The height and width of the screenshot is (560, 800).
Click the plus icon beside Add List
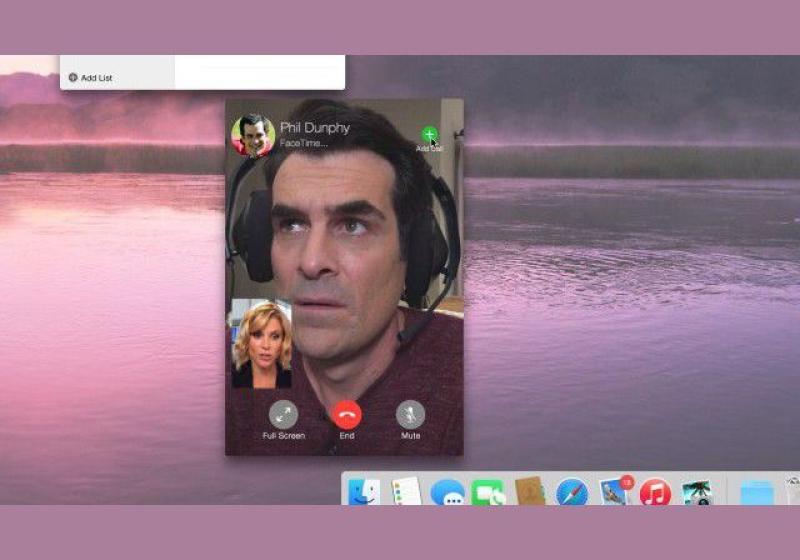coord(73,78)
